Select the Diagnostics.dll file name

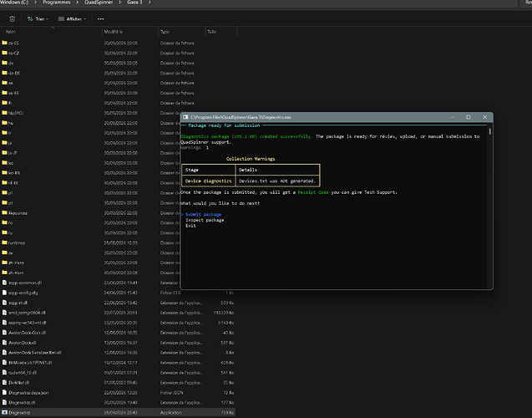tap(22, 402)
